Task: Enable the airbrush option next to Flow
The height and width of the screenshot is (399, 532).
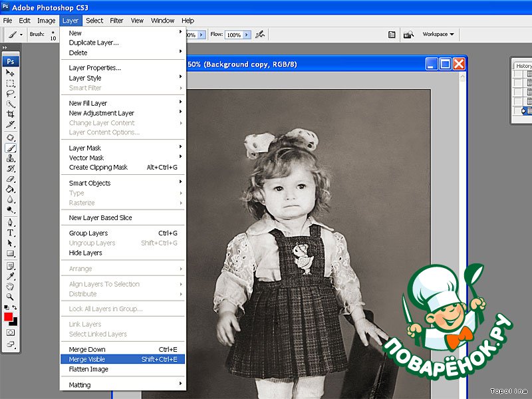Action: pos(261,34)
